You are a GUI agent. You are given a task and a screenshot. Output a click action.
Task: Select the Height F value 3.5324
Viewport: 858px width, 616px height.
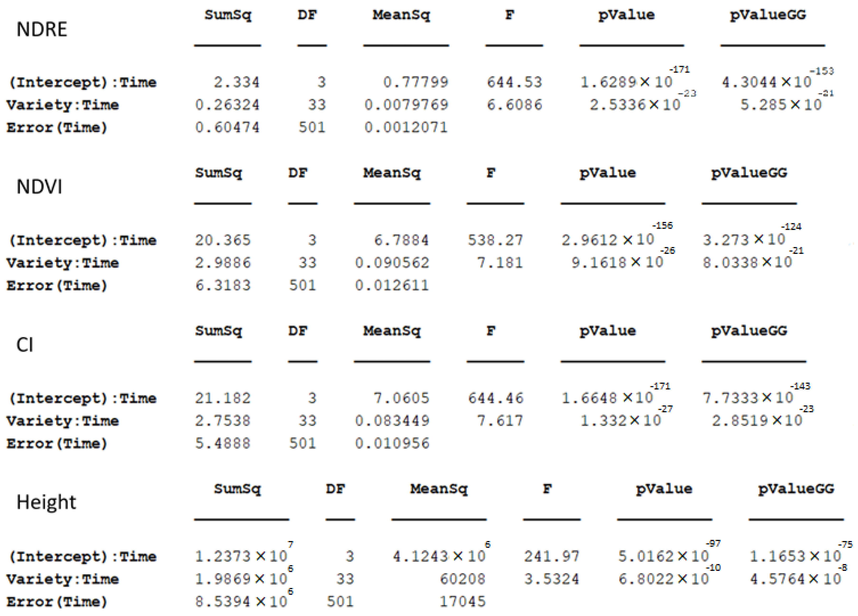pos(552,579)
